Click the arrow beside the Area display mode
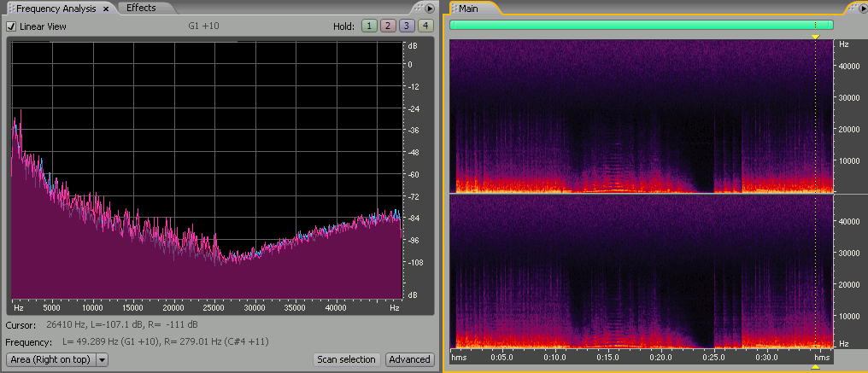This screenshot has height=373, width=868. point(103,359)
